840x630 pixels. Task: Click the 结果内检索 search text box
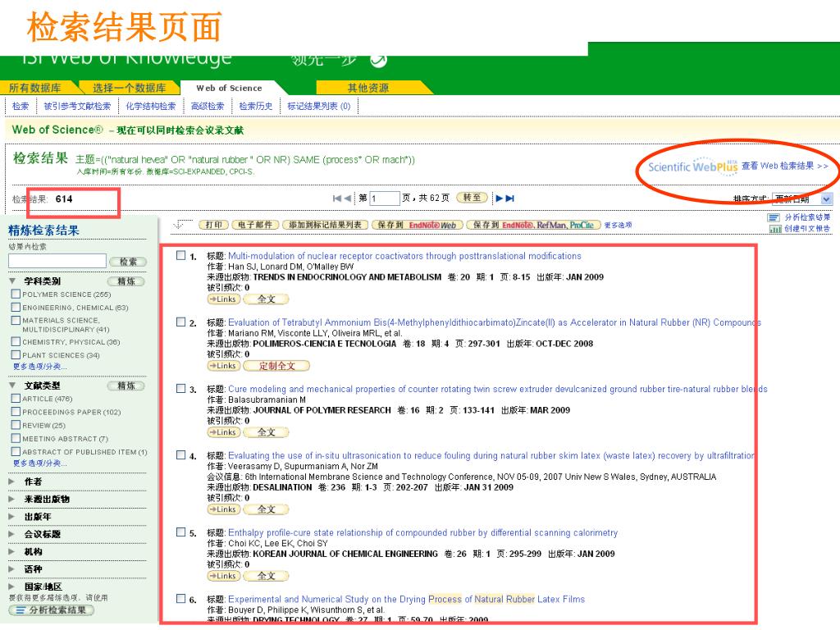point(57,261)
